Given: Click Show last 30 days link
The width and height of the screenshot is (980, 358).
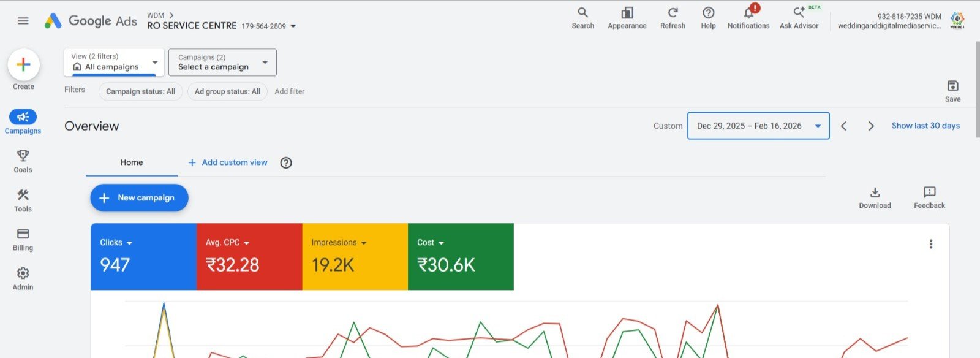Looking at the screenshot, I should 925,126.
